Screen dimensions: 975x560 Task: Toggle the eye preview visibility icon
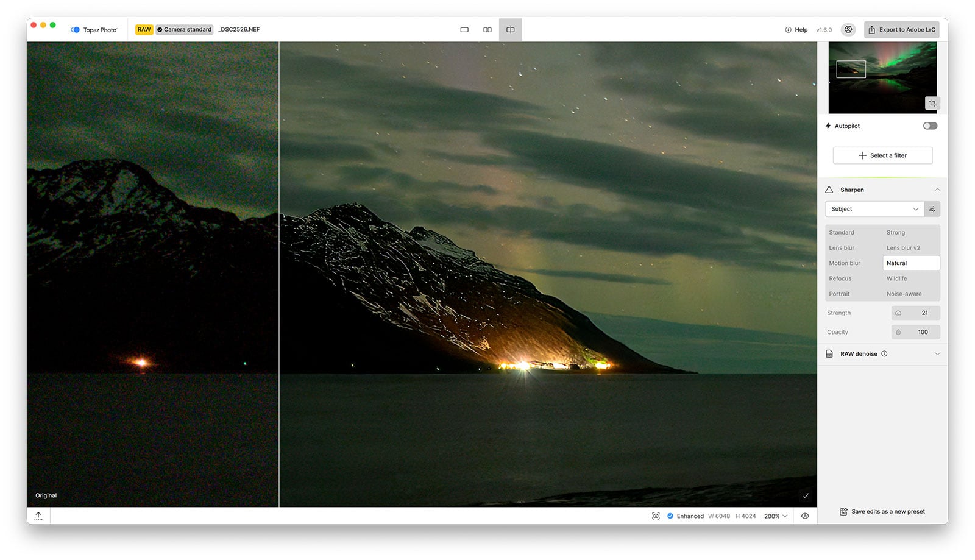click(805, 516)
